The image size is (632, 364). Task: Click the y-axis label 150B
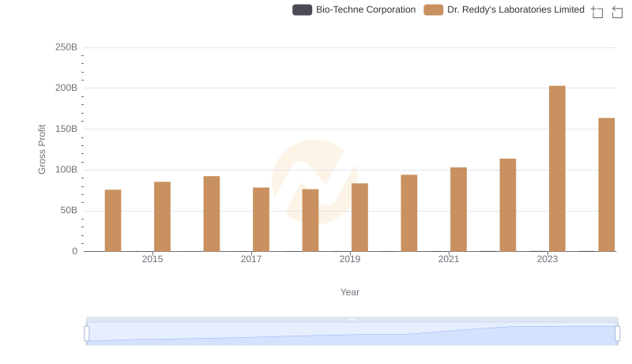pyautogui.click(x=66, y=129)
